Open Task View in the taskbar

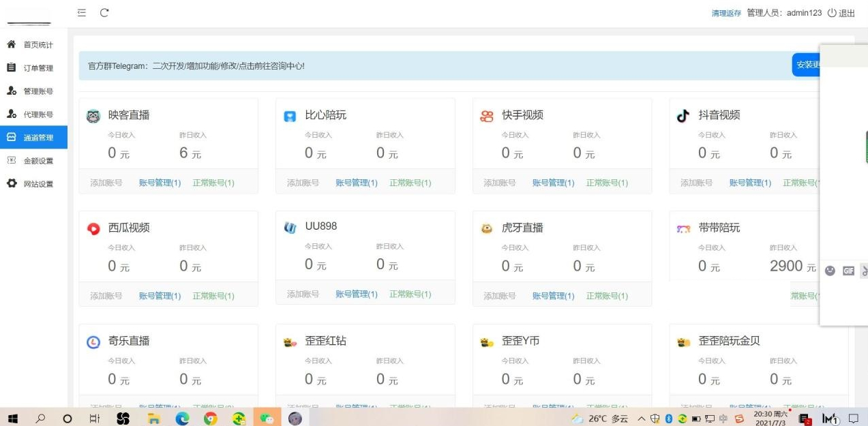point(95,418)
